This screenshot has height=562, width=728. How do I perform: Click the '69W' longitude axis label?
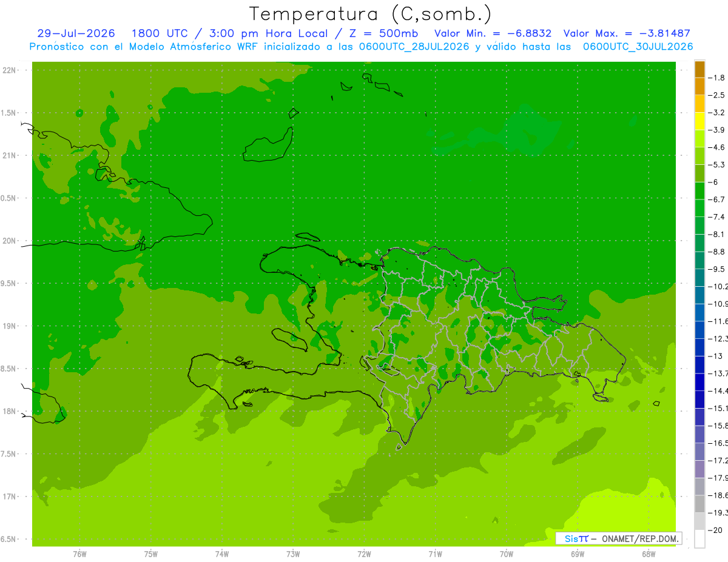tap(578, 554)
